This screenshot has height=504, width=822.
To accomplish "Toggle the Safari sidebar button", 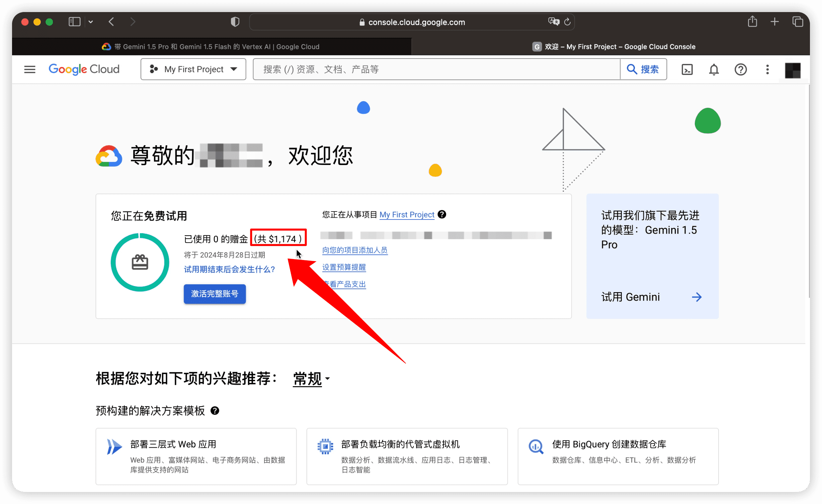I will pyautogui.click(x=74, y=22).
